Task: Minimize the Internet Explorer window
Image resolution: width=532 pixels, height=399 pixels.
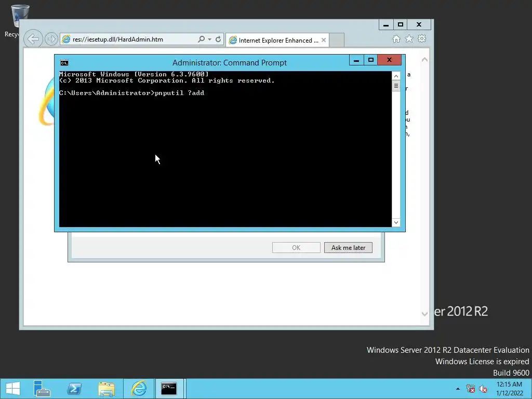Action: (x=386, y=25)
